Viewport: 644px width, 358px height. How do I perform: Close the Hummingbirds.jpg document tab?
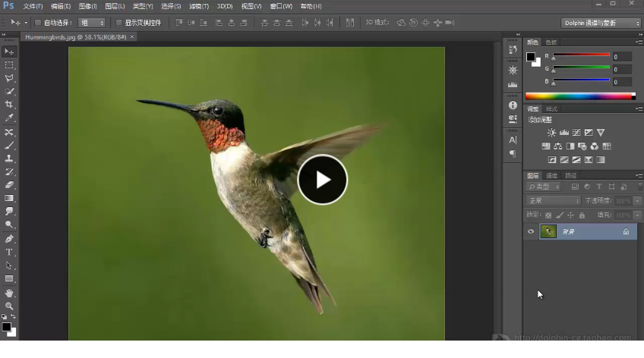click(132, 37)
